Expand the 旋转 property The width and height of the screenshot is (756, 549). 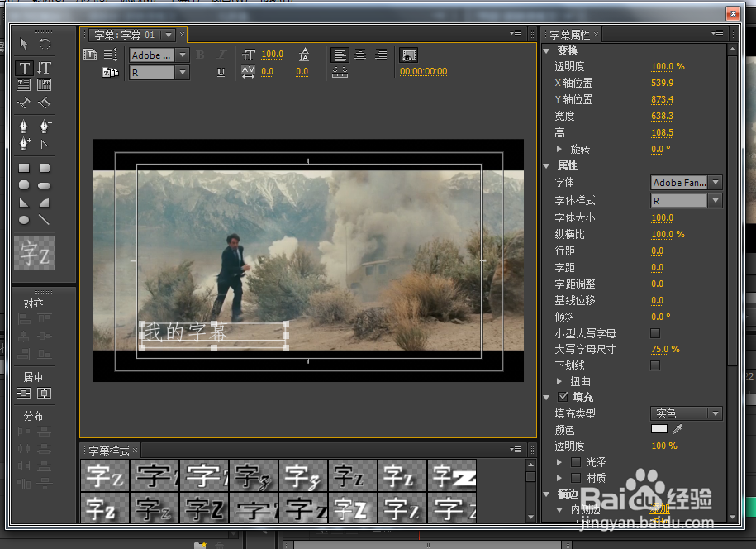click(559, 149)
